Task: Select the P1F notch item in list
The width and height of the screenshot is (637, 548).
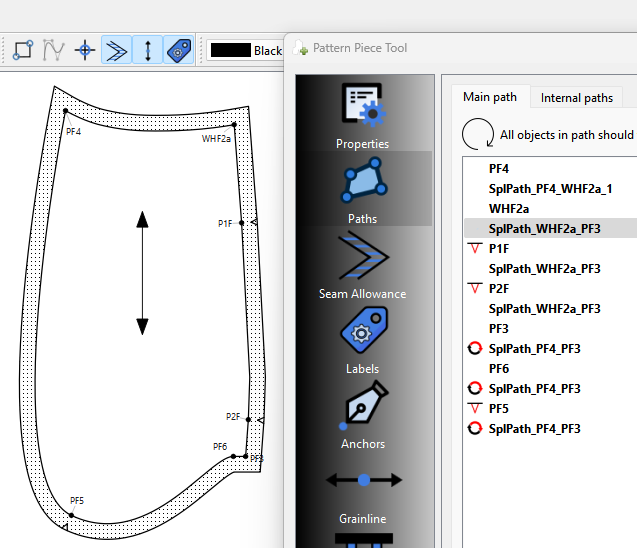Action: (x=500, y=248)
